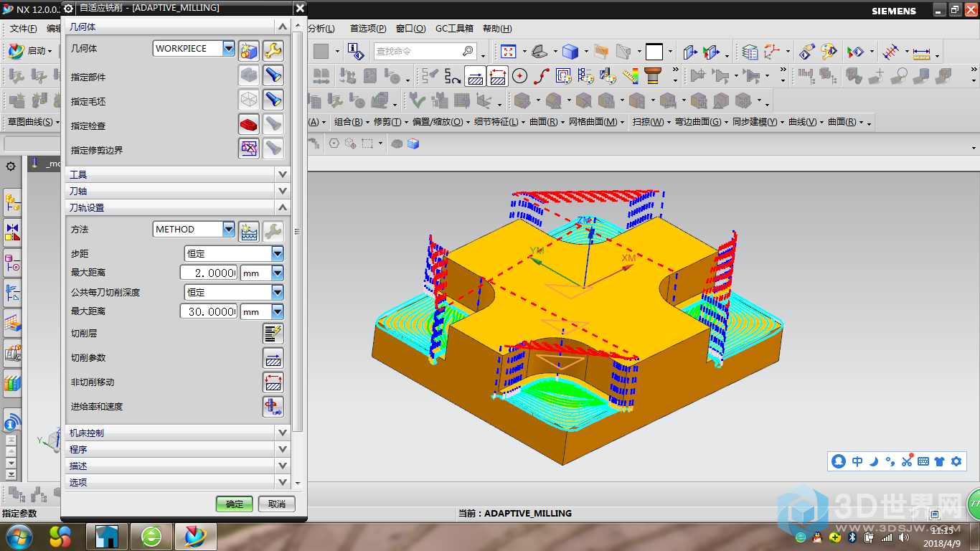The height and width of the screenshot is (551, 980).
Task: Open the resource bar gear options
Action: 11,166
